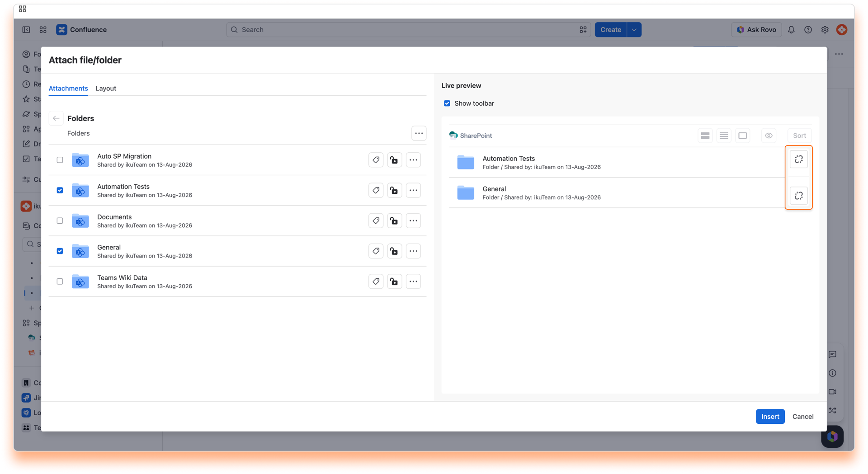Go back with the Folders arrow icon
868x474 pixels.
point(56,118)
